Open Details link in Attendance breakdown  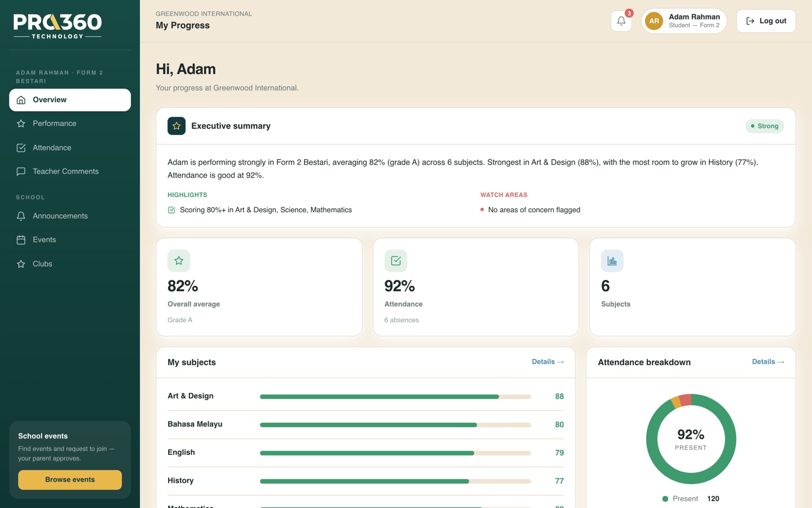[768, 362]
